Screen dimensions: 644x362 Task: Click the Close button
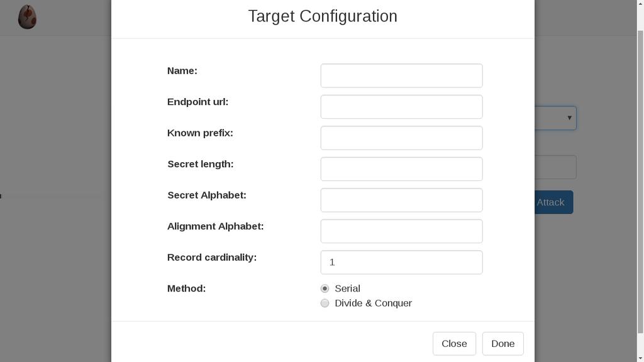(x=454, y=344)
